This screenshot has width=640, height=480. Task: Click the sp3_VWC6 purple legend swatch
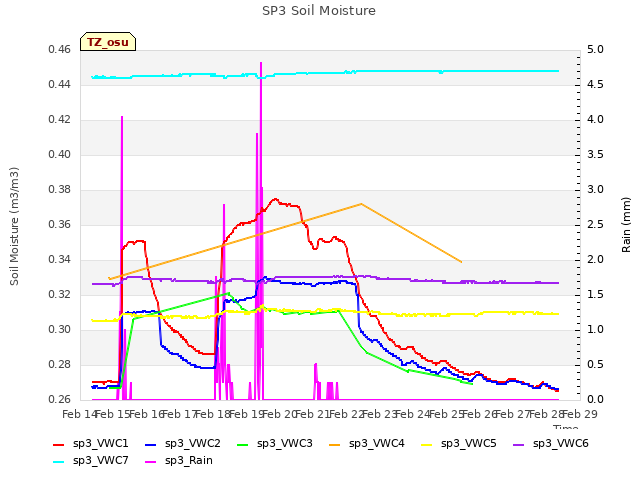point(518,444)
